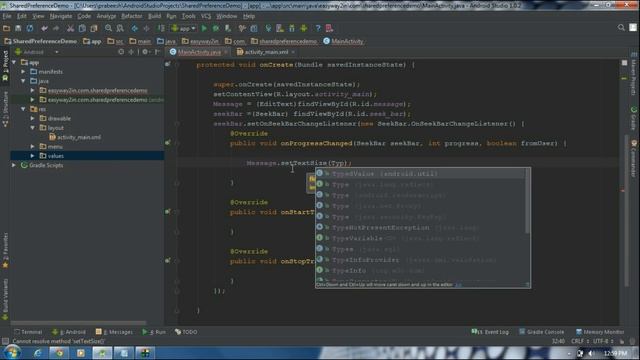Select TypeInfoProvider completion suggestion
The image size is (640, 360).
(x=420, y=260)
